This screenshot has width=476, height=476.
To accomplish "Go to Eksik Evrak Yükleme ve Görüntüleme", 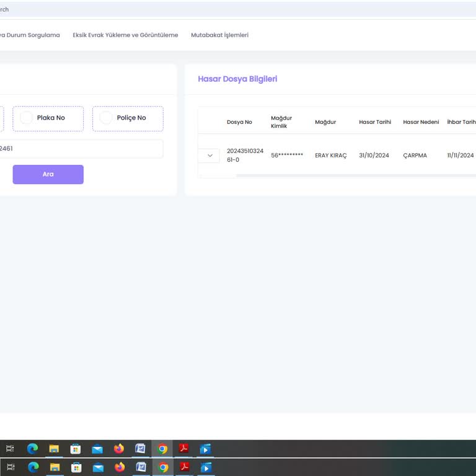I will tap(125, 35).
